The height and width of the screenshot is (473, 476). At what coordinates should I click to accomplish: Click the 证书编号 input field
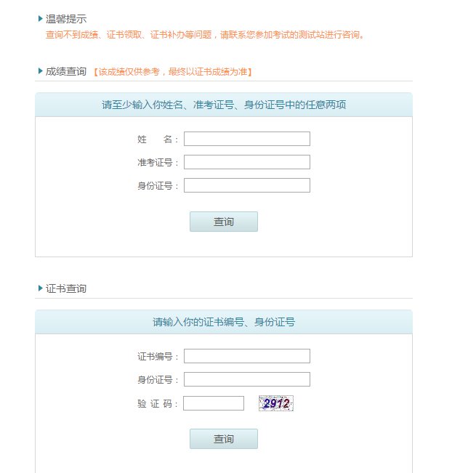pyautogui.click(x=247, y=356)
